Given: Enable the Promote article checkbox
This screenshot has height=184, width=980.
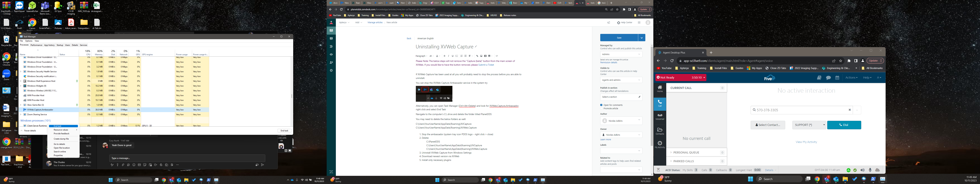Looking at the screenshot, I should pos(601,109).
